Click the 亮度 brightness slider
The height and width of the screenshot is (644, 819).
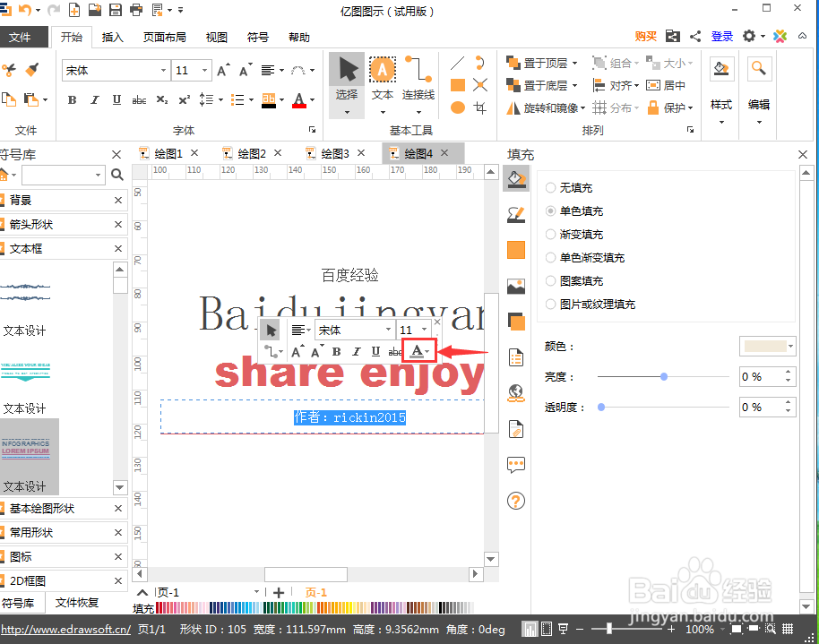(663, 376)
